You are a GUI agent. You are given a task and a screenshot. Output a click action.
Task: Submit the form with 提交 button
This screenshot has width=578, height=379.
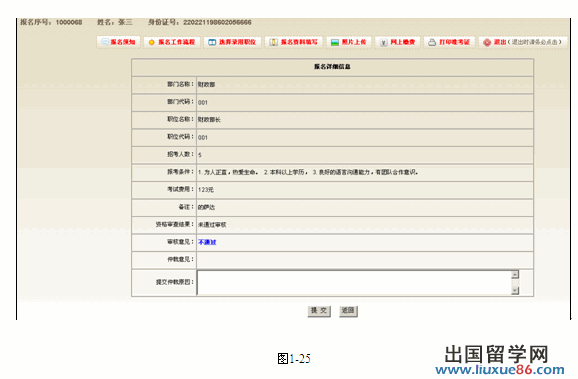point(319,311)
